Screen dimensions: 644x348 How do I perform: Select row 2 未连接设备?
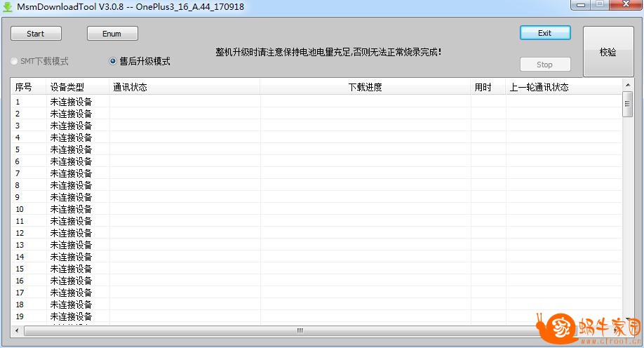point(316,114)
